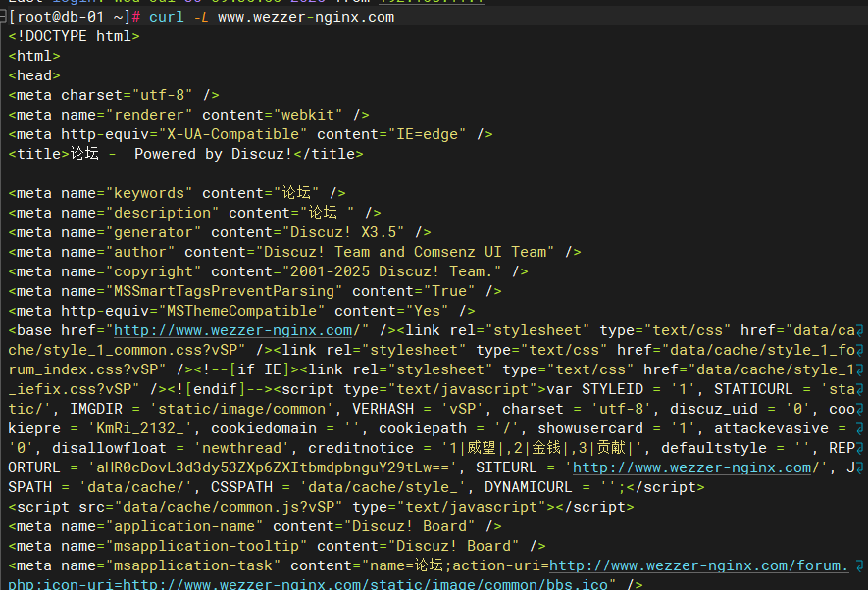Click the "MSThemeCompatible" value
Image resolution: width=868 pixels, height=590 pixels.
[x=242, y=311]
